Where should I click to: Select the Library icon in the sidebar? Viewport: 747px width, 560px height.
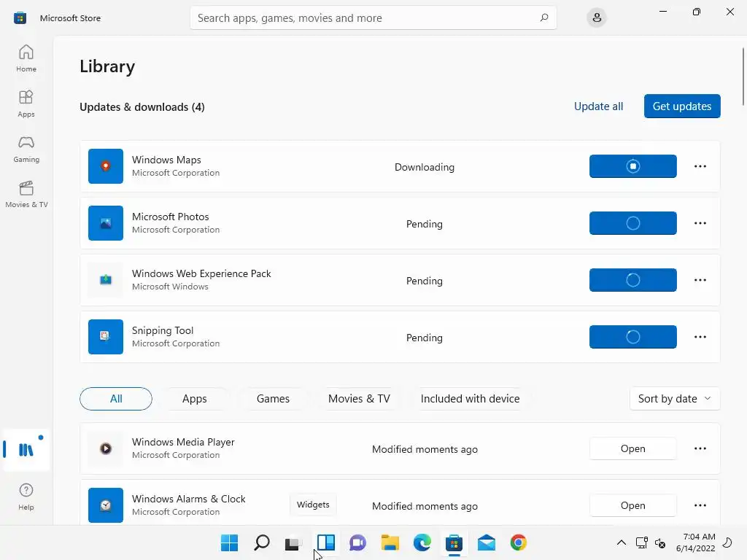[26, 449]
